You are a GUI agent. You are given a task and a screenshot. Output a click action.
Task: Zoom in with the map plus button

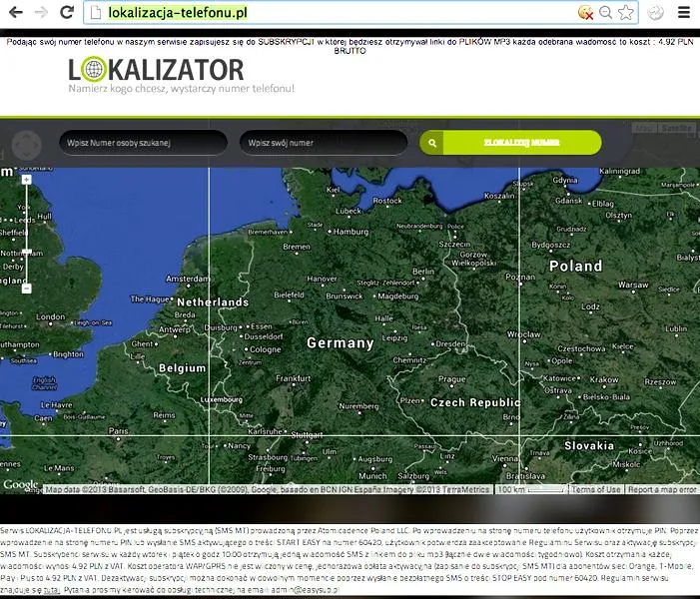click(x=26, y=180)
